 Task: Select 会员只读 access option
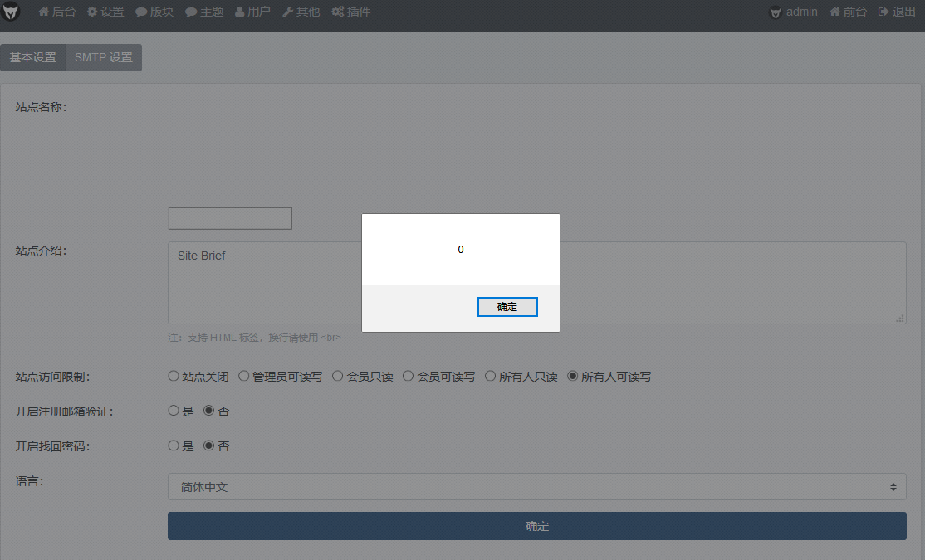point(337,376)
